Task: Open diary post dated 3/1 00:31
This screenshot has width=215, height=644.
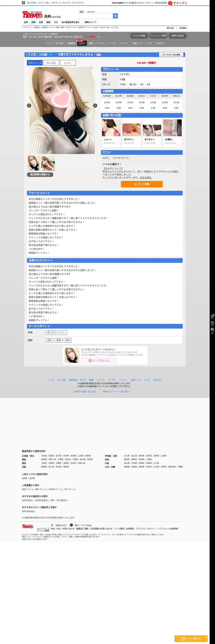Action: point(132,133)
